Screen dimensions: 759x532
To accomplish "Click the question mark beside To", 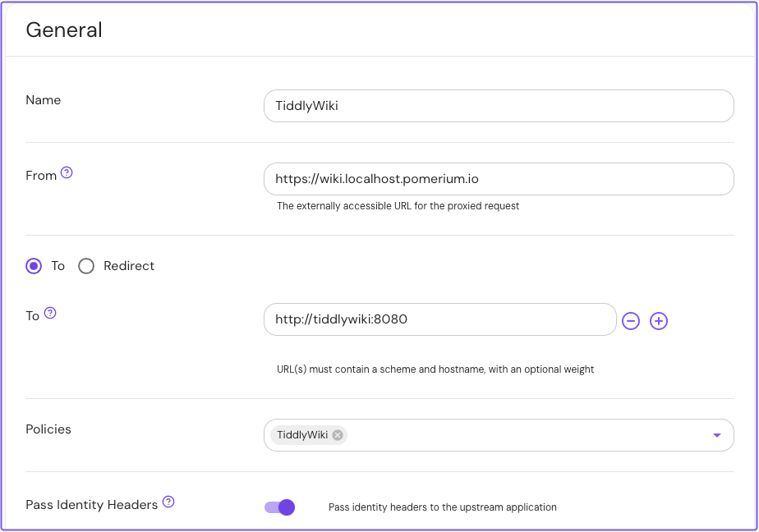I will pos(49,312).
